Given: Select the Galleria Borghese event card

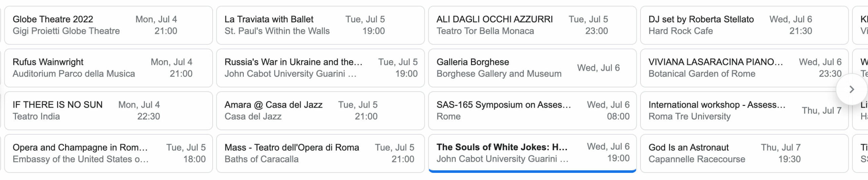Looking at the screenshot, I should pos(532,68).
